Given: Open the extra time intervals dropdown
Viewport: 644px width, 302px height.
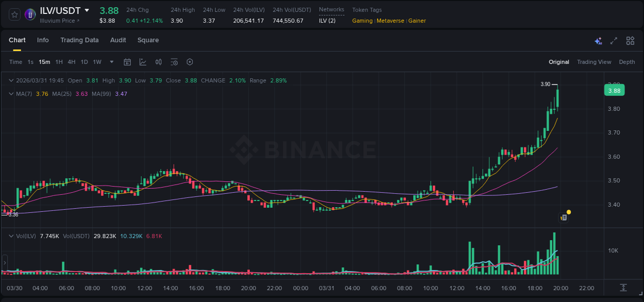Looking at the screenshot, I should click(111, 62).
